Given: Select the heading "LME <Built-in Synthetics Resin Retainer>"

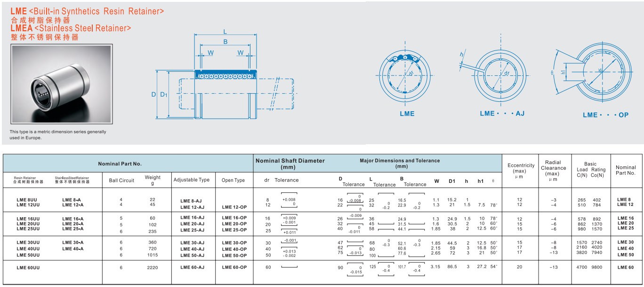Looking at the screenshot, I should (x=87, y=11).
